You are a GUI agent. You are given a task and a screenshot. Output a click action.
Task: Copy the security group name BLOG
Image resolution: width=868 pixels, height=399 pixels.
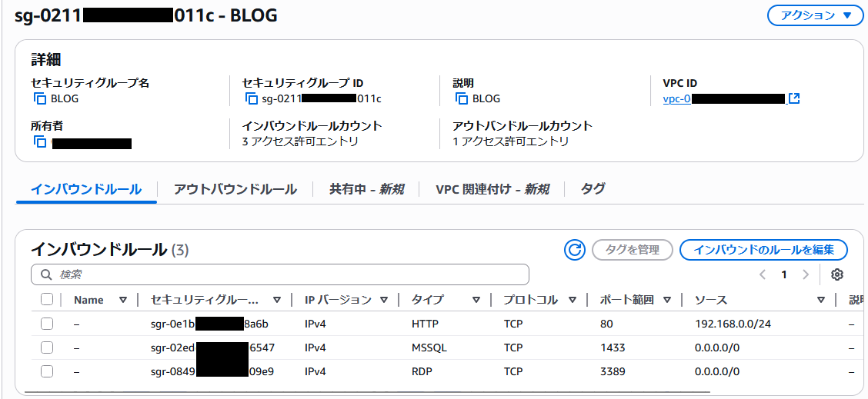pos(40,98)
